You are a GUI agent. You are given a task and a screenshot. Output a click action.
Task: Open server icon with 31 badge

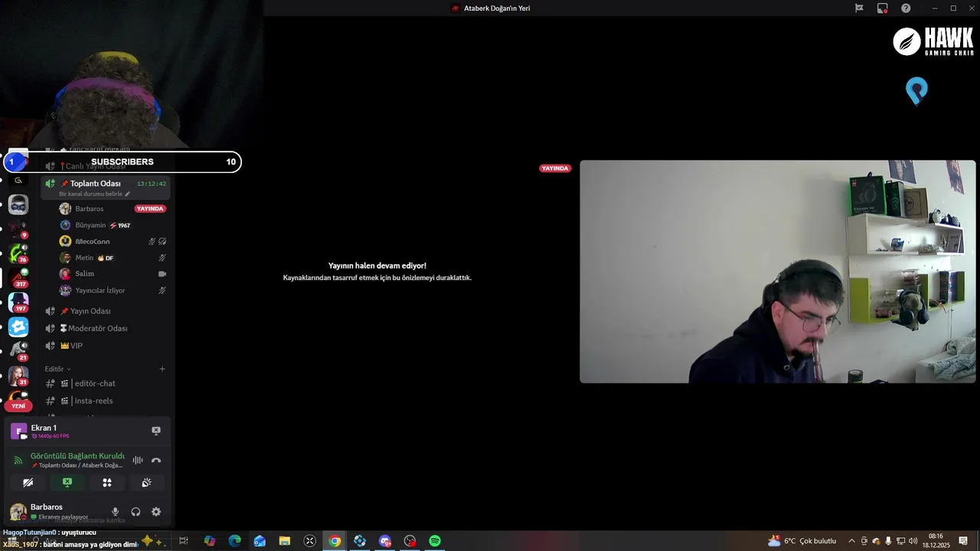click(18, 375)
